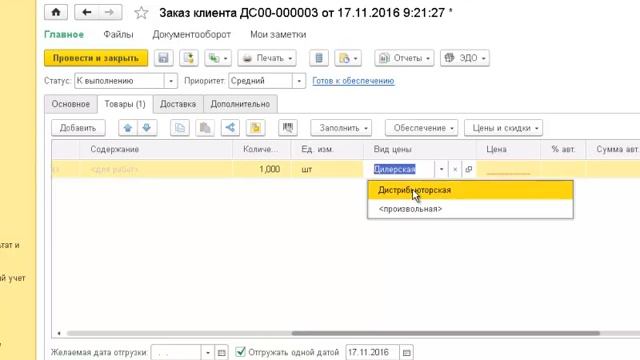Click the barcode search icon
Screen dimensions: 640x360
[288, 128]
